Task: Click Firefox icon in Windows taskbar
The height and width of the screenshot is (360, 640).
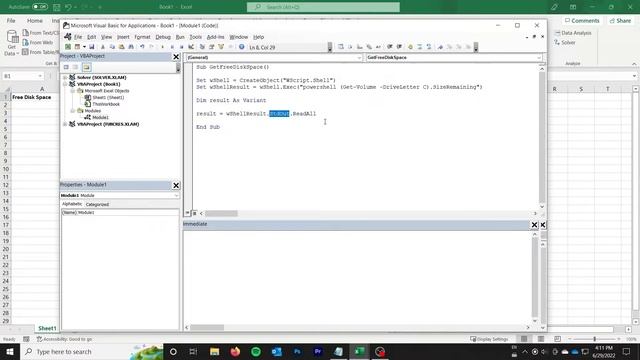Action: point(235,351)
